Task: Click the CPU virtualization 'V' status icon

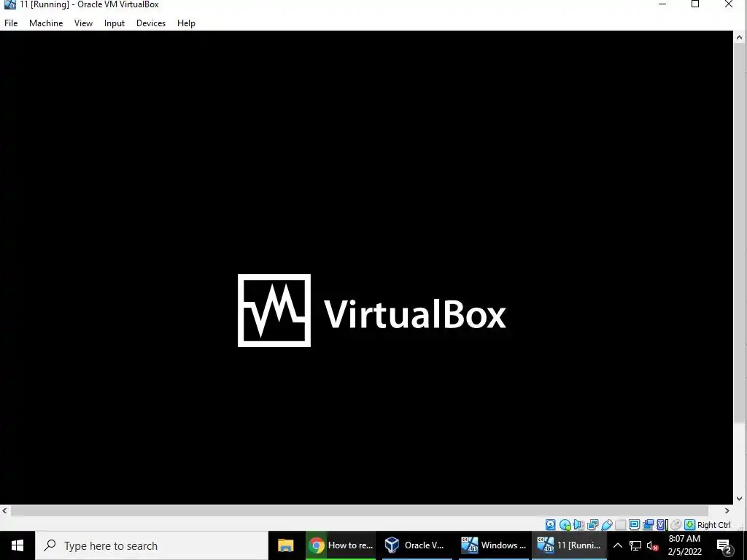Action: pos(662,525)
